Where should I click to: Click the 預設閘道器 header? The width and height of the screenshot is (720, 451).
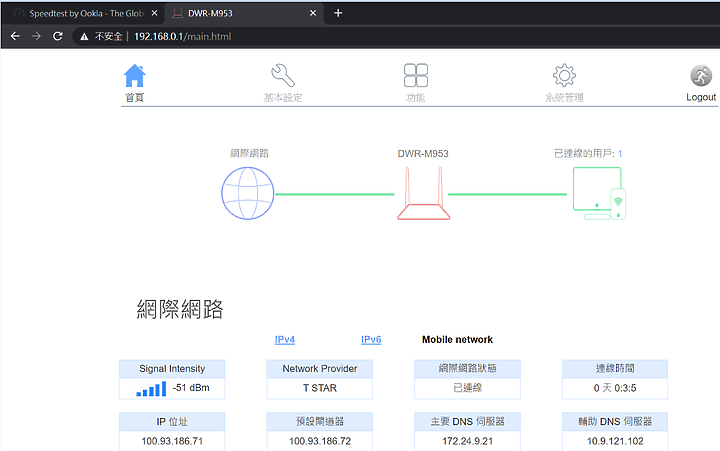(320, 422)
